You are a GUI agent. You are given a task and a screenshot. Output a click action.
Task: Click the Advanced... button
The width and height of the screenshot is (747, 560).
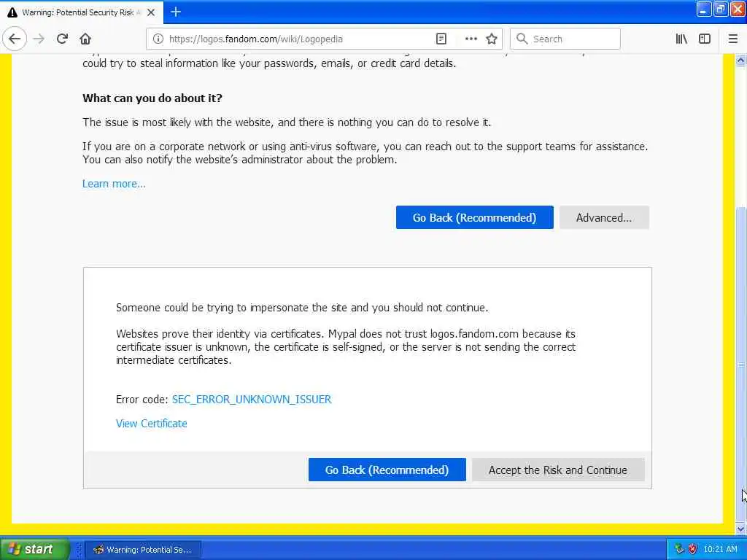(x=604, y=217)
